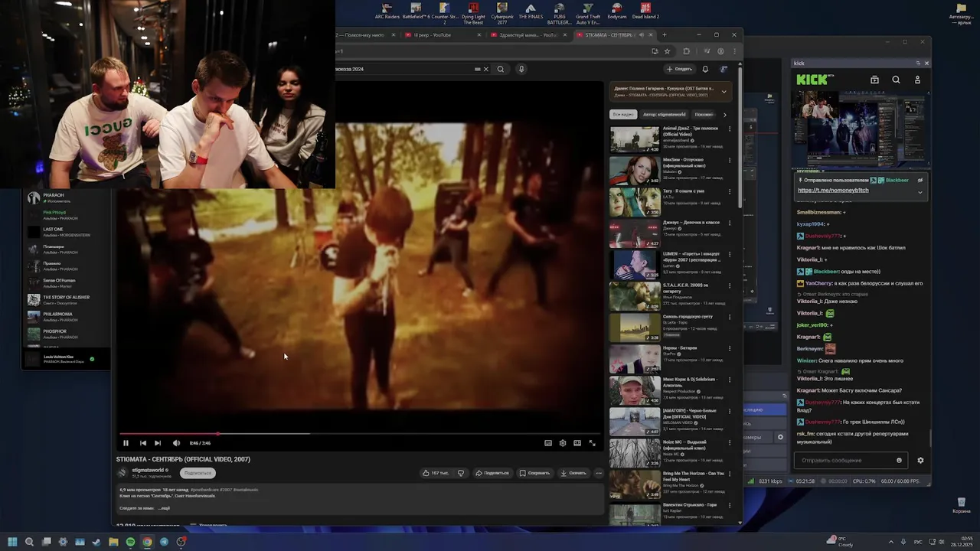The width and height of the screenshot is (980, 551).
Task: Click the Создать create button
Action: (680, 69)
